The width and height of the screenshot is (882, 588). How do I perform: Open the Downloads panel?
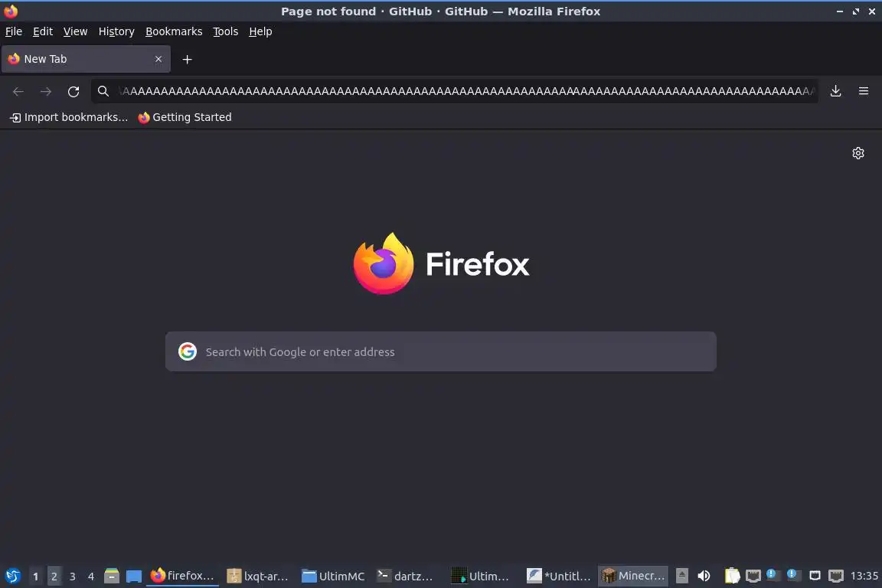point(836,91)
